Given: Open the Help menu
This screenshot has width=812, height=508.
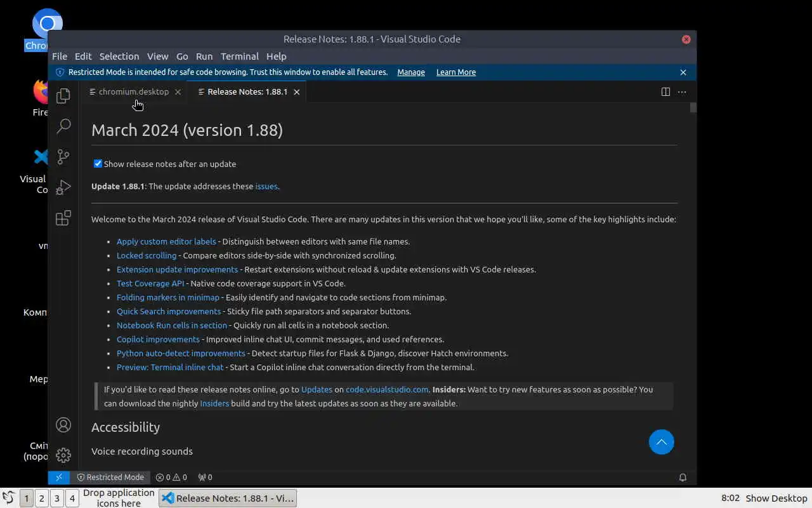Looking at the screenshot, I should point(277,56).
